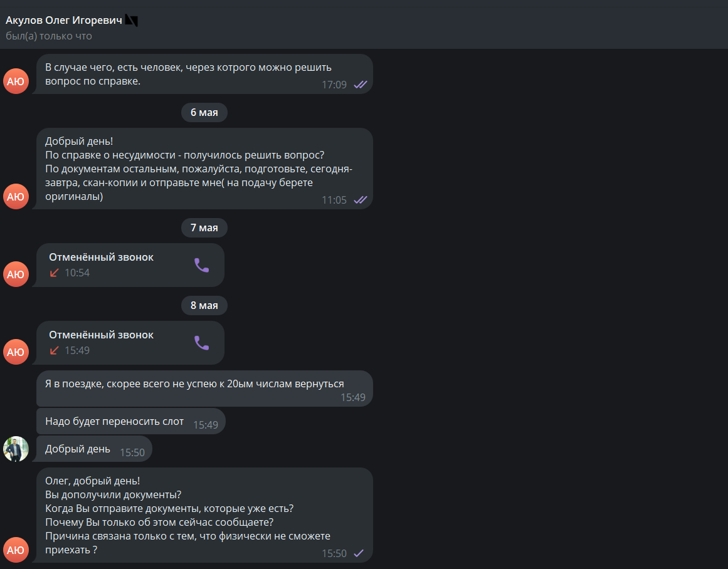
Task: Click the АЮ avatar beside the last message
Action: pyautogui.click(x=16, y=550)
